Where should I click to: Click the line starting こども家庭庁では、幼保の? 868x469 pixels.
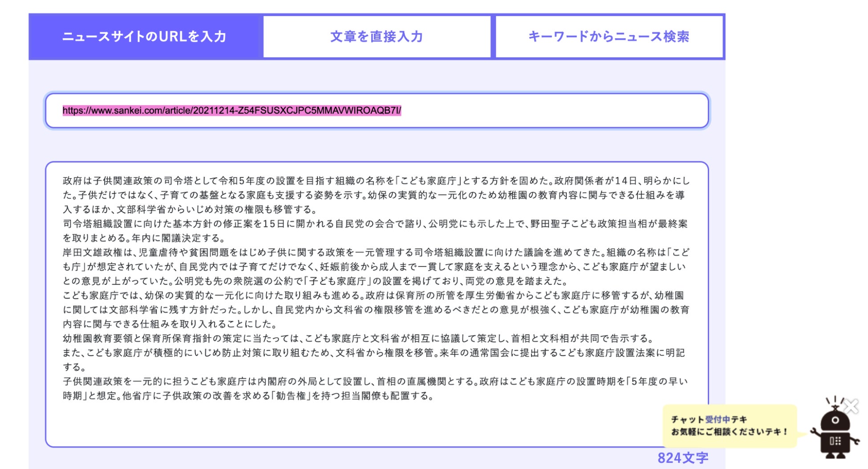pos(373,295)
